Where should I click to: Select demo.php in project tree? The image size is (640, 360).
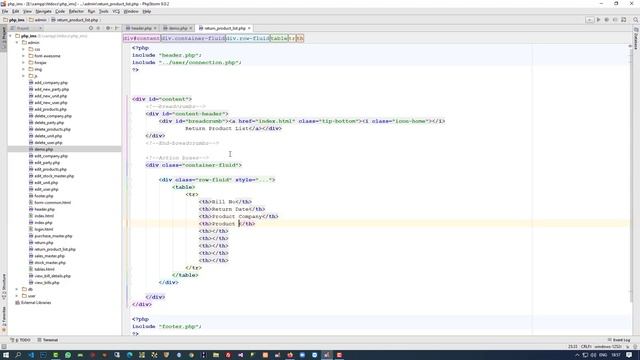[x=44, y=149]
